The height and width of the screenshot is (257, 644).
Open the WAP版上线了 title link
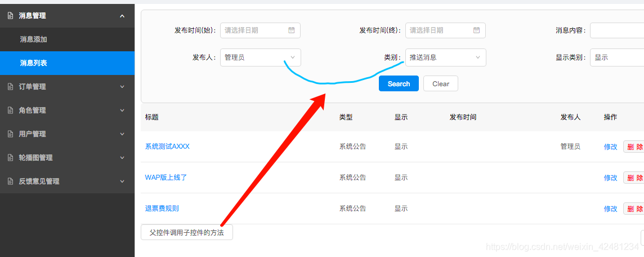tap(166, 178)
